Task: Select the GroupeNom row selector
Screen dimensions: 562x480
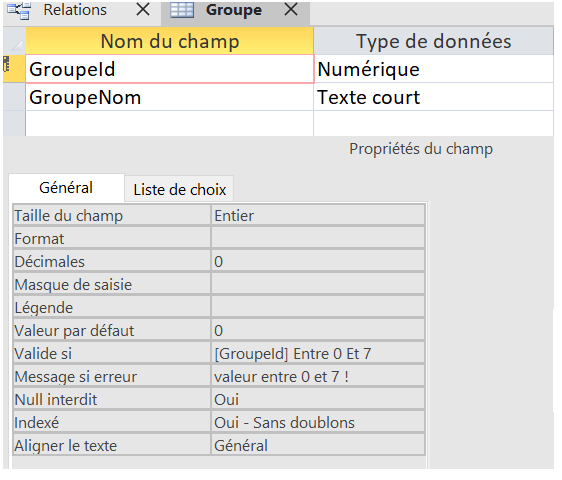Action: tap(14, 97)
